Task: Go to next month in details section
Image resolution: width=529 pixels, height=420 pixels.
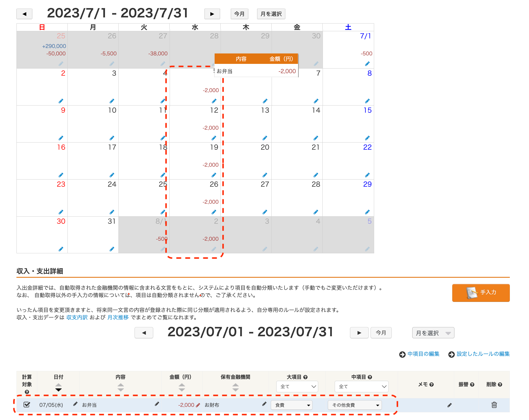Action: click(359, 333)
